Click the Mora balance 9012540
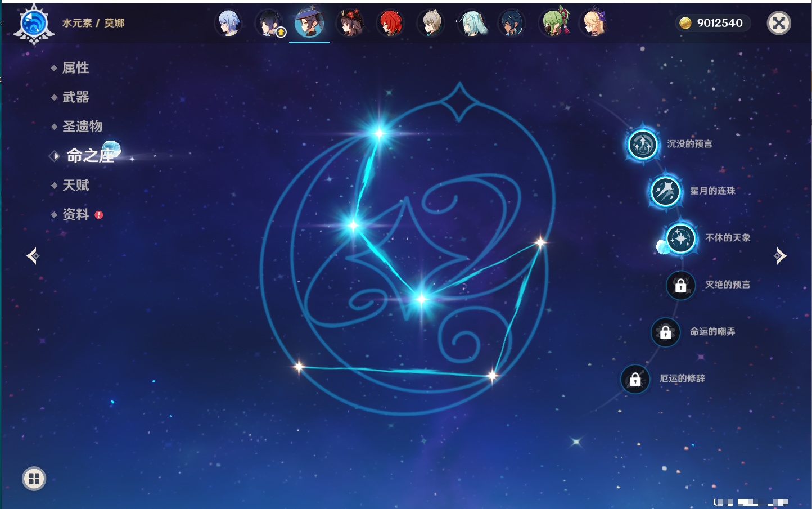Viewport: 812px width, 509px height. (720, 23)
